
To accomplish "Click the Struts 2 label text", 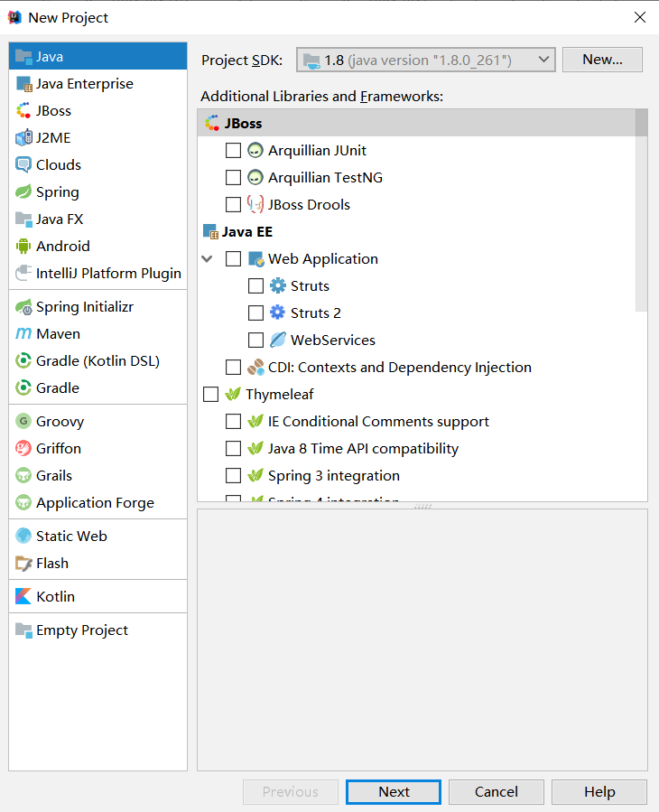I will click(316, 313).
